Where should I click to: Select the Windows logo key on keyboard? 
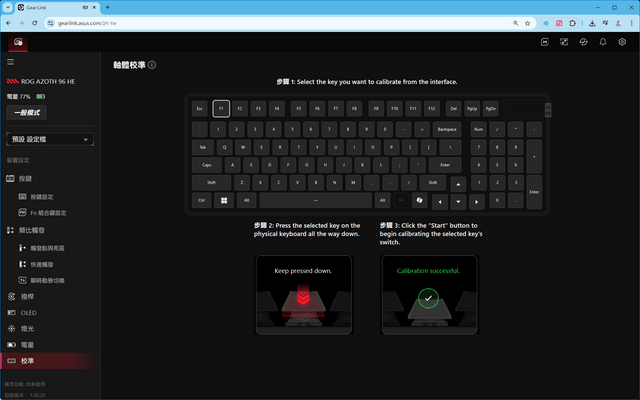click(224, 200)
